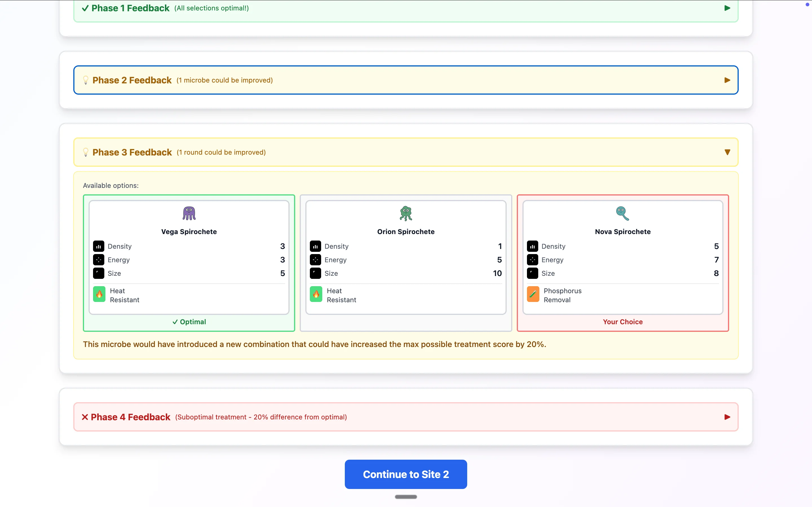
Task: Click the Density icon on Vega Spirochete card
Action: (98, 246)
